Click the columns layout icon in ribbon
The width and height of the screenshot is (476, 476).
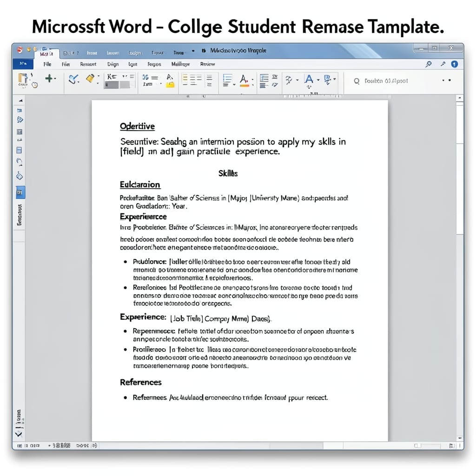click(x=264, y=81)
